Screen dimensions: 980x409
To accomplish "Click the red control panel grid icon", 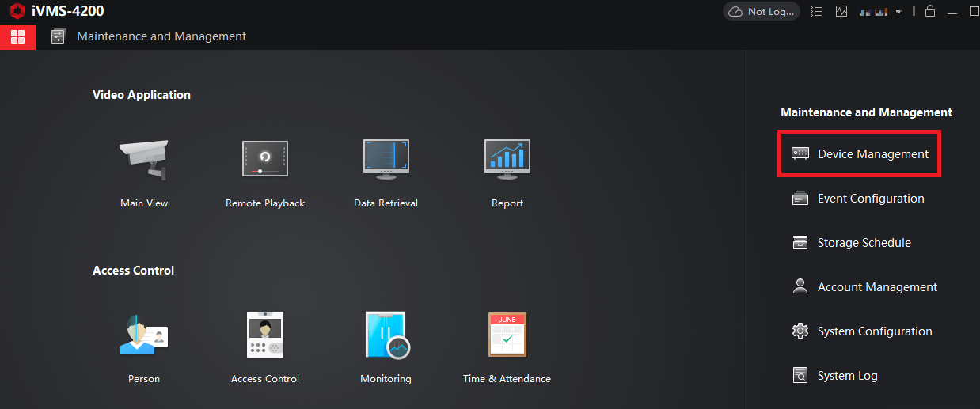I will (x=17, y=36).
